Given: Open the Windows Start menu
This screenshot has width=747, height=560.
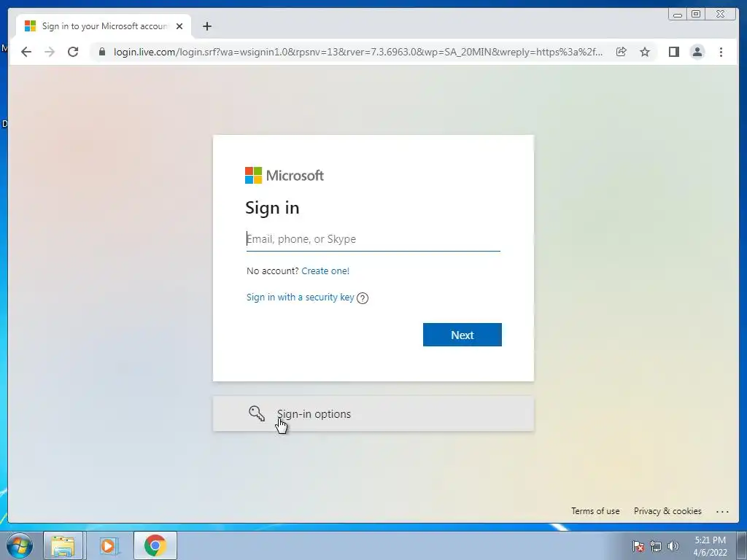Looking at the screenshot, I should (20, 545).
